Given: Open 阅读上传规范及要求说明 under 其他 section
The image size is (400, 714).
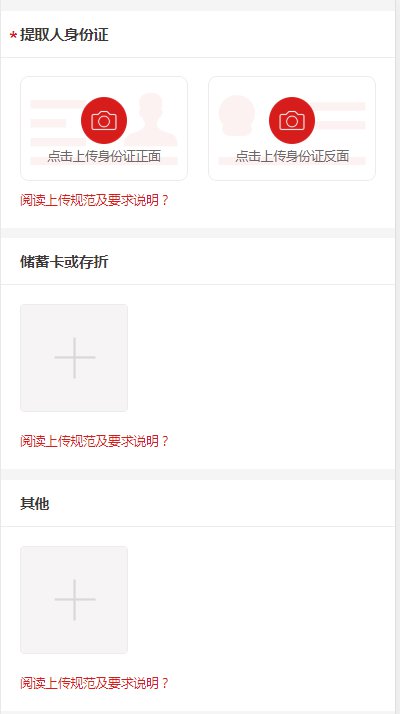Looking at the screenshot, I should (94, 683).
